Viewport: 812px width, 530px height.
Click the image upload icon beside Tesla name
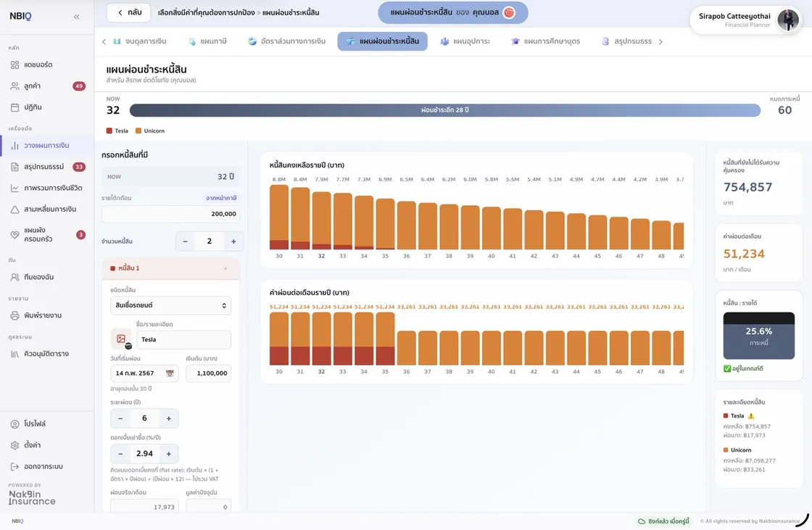(121, 339)
